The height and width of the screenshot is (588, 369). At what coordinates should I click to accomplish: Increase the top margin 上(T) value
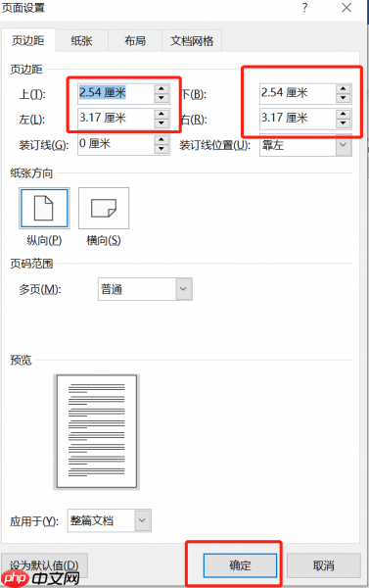tap(161, 89)
